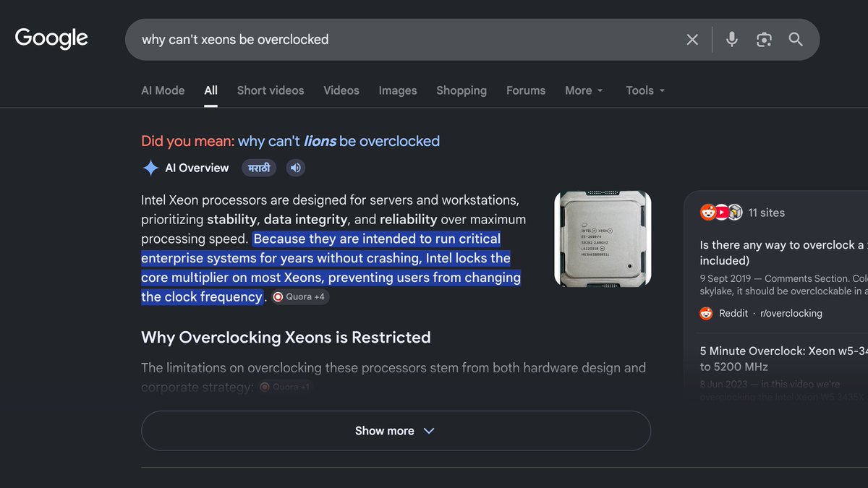Click 'Why Overclocking Xeons is Restricted' heading

click(286, 338)
